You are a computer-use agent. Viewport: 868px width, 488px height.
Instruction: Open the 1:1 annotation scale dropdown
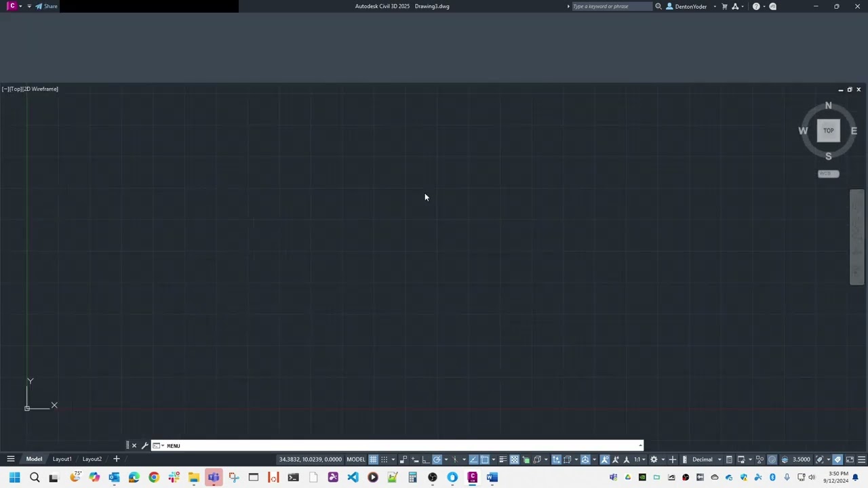tap(639, 460)
